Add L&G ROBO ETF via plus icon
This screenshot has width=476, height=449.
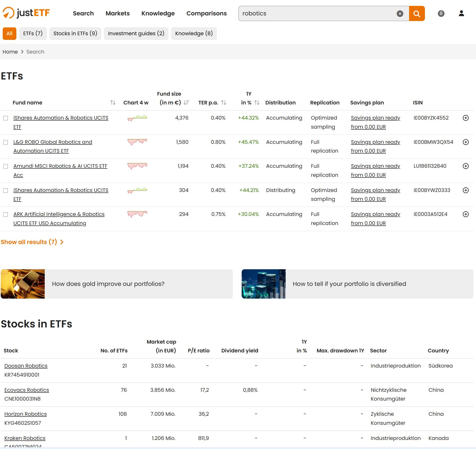(x=466, y=142)
